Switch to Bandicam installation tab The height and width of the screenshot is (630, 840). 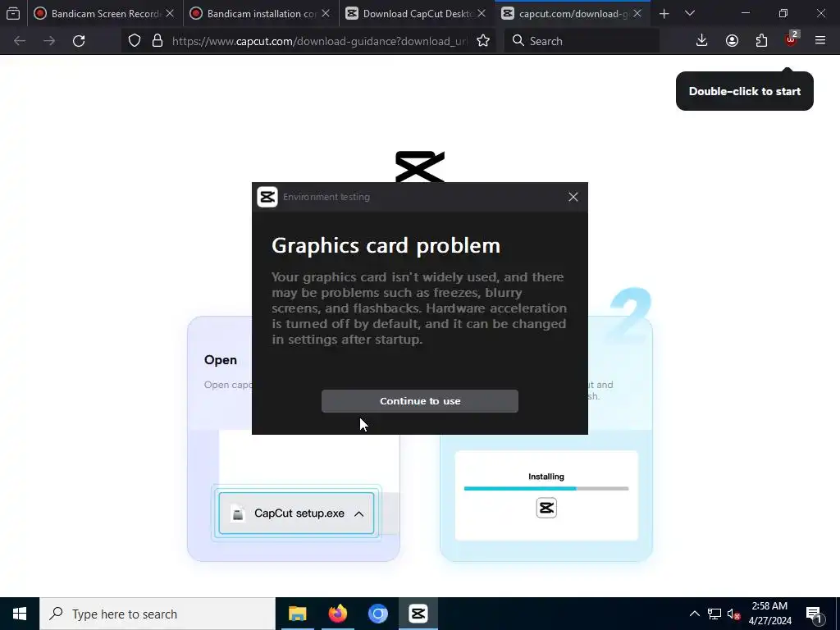[x=261, y=13]
